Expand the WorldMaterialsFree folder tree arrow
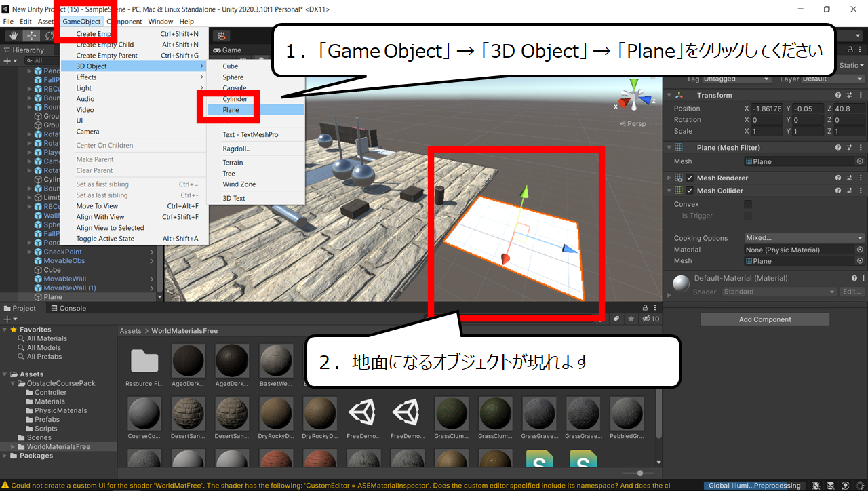This screenshot has height=491, width=868. [x=13, y=447]
